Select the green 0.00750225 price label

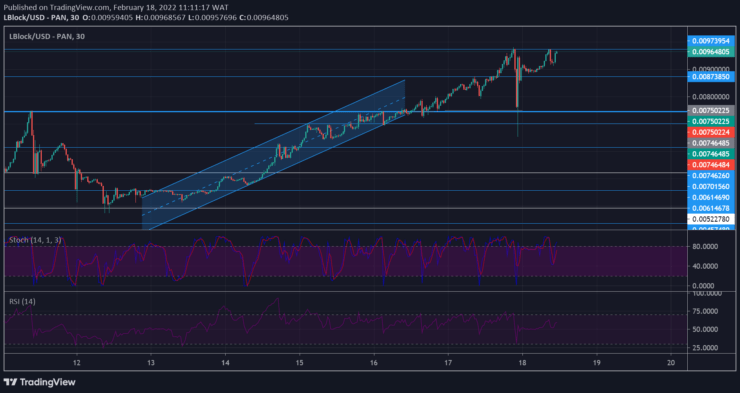click(711, 121)
